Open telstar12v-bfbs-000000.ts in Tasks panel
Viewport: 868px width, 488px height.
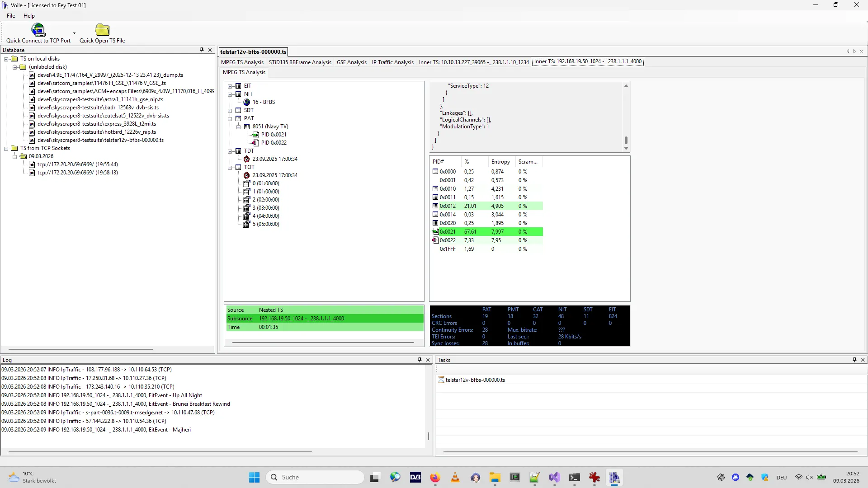click(x=475, y=380)
